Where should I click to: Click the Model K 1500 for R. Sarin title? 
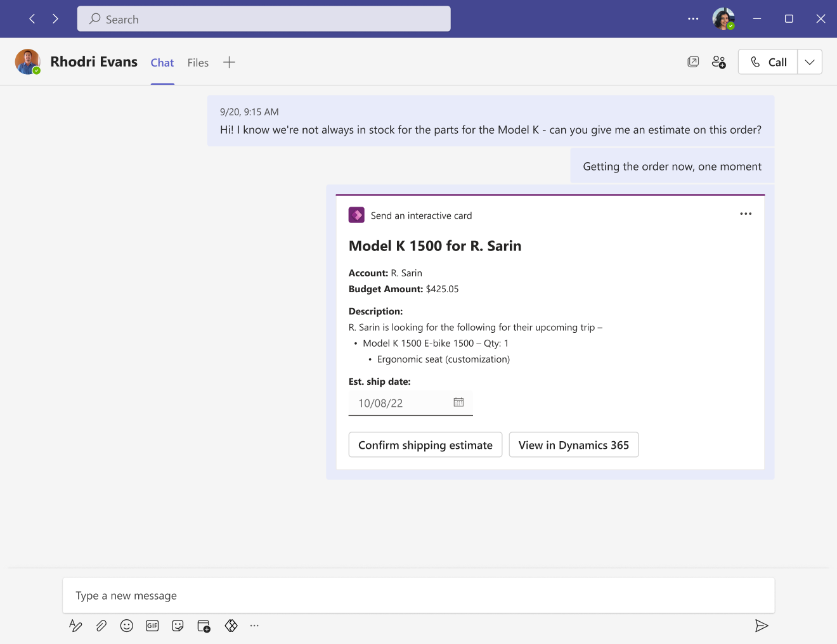point(435,246)
